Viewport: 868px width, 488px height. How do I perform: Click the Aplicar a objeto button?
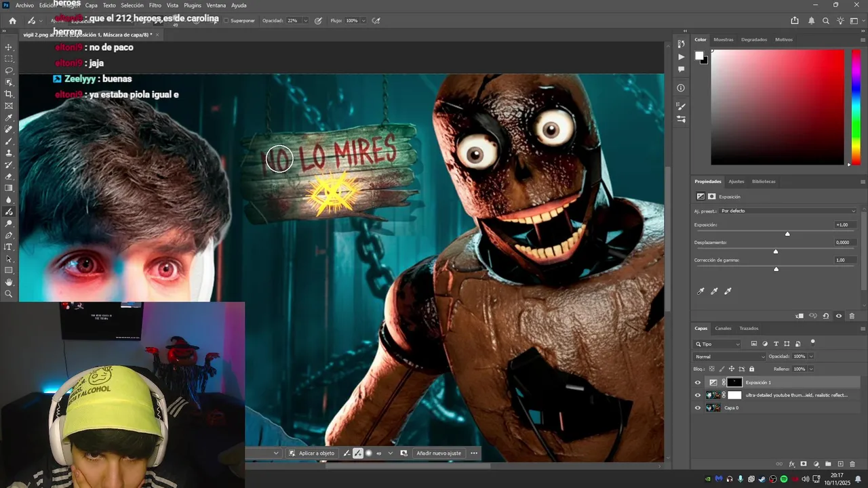(x=312, y=453)
